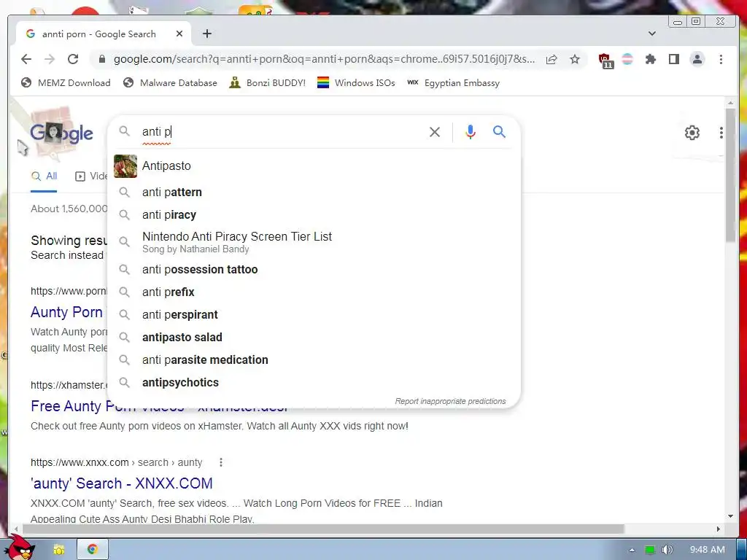Click the striped flag extension icon

coord(628,59)
